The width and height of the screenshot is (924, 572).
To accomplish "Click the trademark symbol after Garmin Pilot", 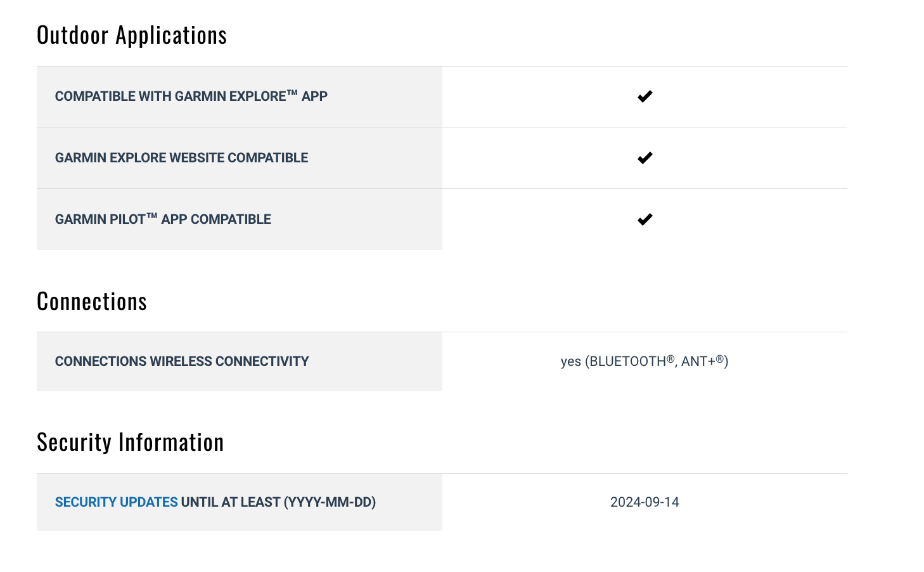I will [x=152, y=216].
